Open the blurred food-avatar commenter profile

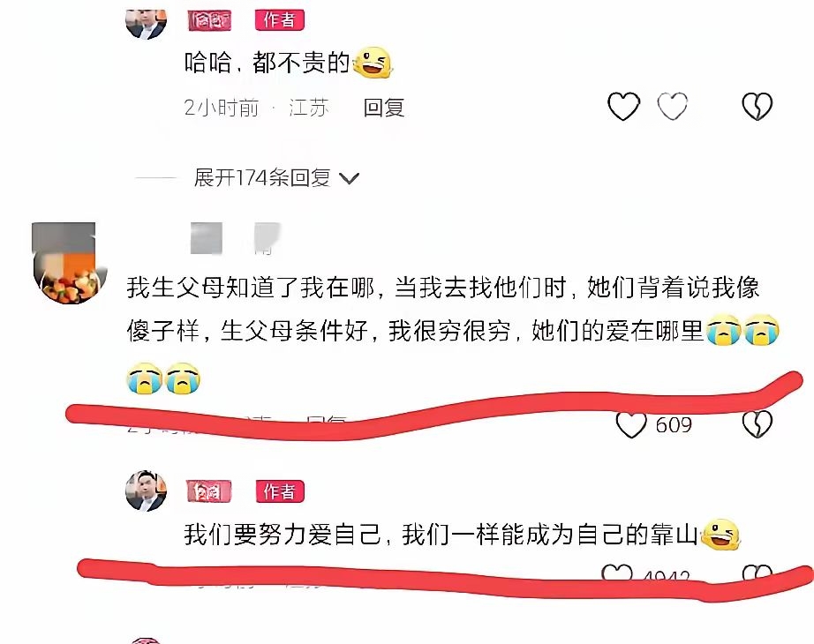coord(64,263)
